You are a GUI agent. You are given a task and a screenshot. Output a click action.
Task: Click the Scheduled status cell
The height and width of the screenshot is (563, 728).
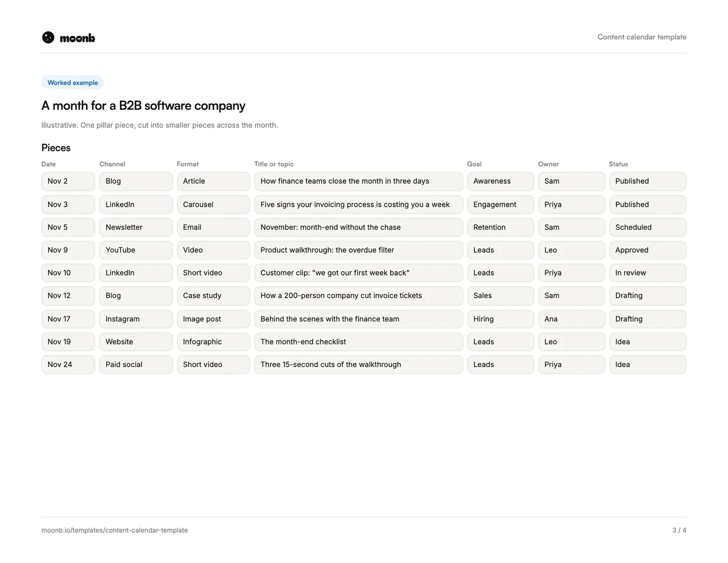coord(648,227)
